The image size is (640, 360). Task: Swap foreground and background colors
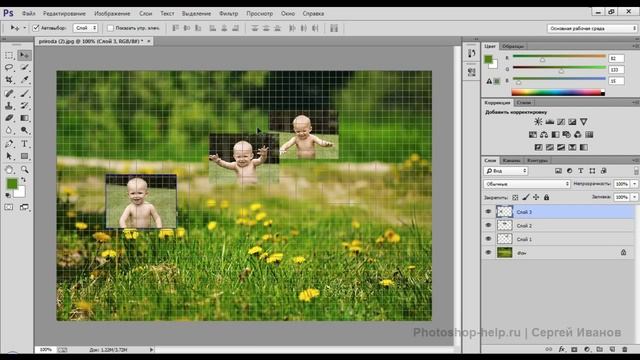(x=24, y=180)
